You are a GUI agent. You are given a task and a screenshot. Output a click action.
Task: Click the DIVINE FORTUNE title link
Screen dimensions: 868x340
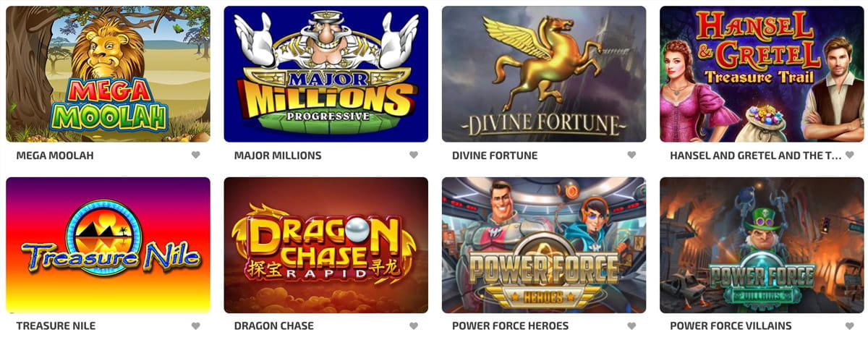point(495,156)
